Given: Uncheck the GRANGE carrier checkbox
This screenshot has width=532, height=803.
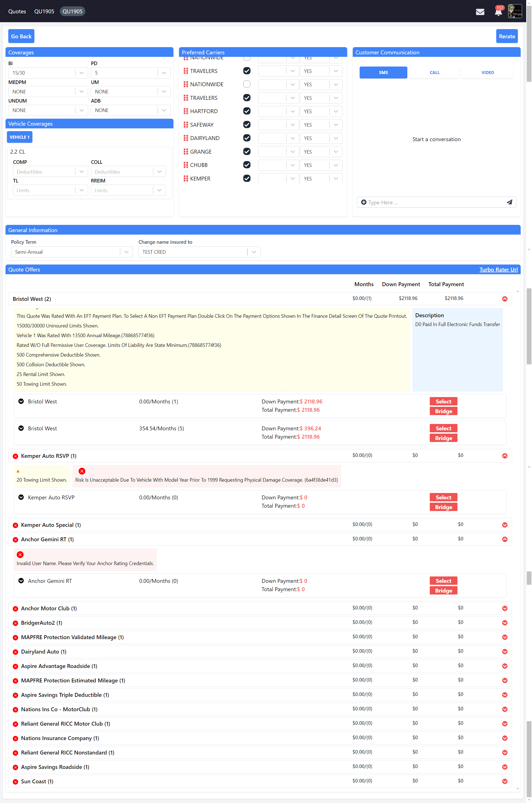Looking at the screenshot, I should pos(247,151).
